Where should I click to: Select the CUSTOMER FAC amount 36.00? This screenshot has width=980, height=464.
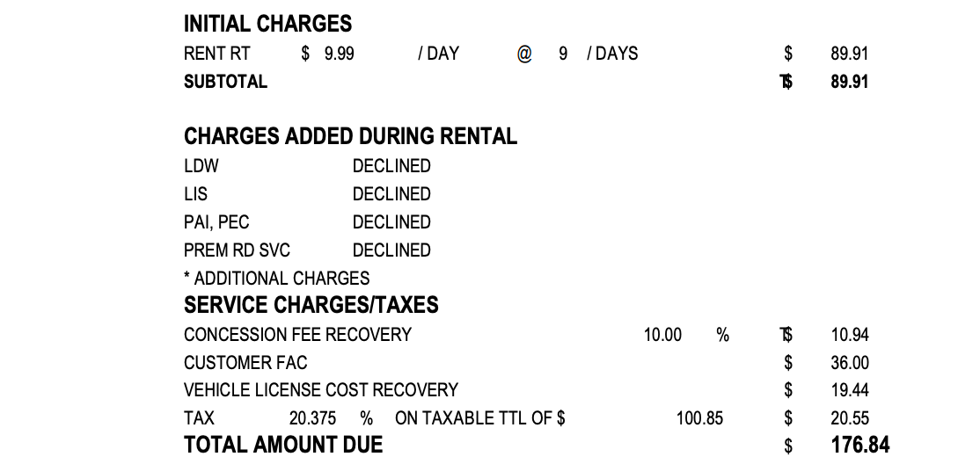coord(850,363)
